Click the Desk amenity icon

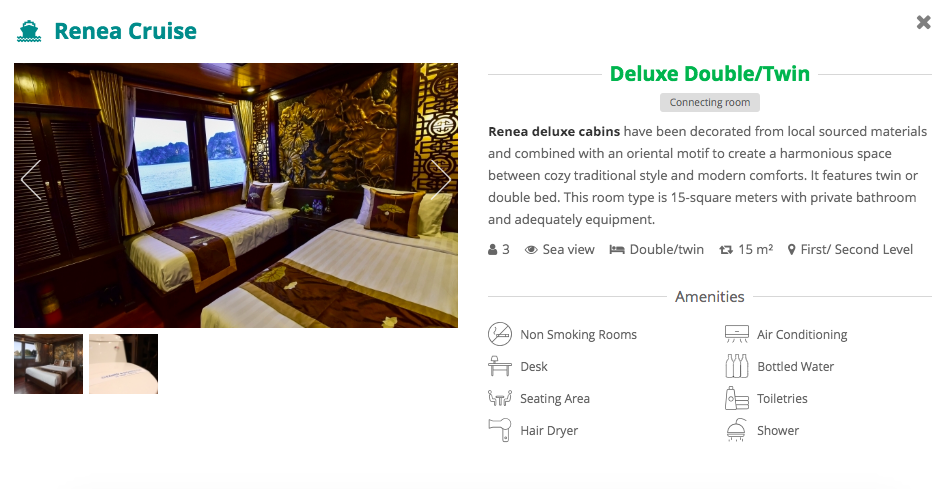pyautogui.click(x=500, y=366)
